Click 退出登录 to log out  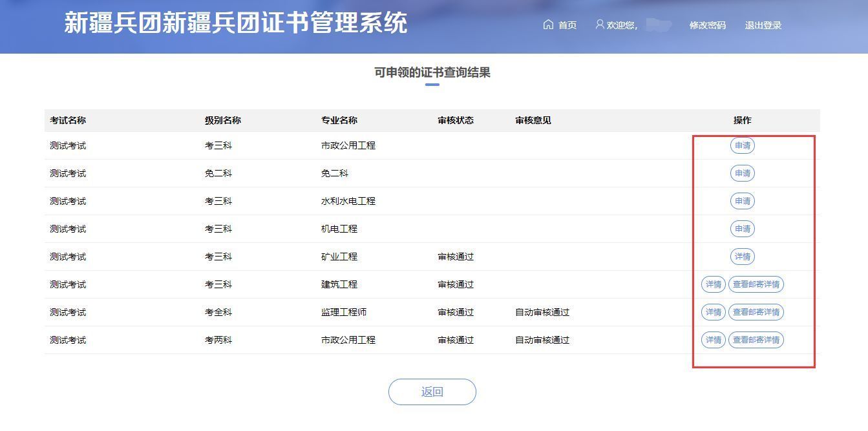(x=763, y=25)
